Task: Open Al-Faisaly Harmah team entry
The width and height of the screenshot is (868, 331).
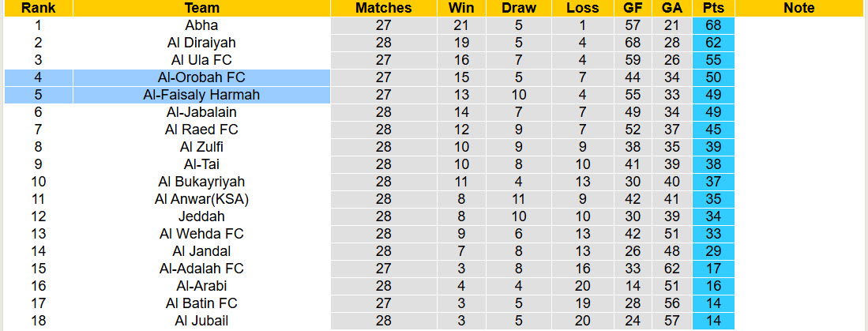Action: [201, 95]
